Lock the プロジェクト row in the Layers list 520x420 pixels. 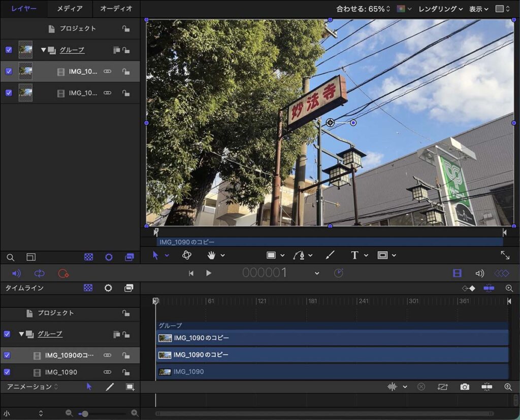[125, 29]
